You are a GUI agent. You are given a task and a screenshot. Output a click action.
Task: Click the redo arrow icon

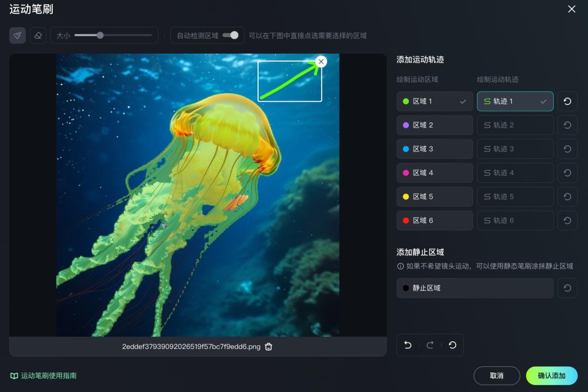[430, 345]
